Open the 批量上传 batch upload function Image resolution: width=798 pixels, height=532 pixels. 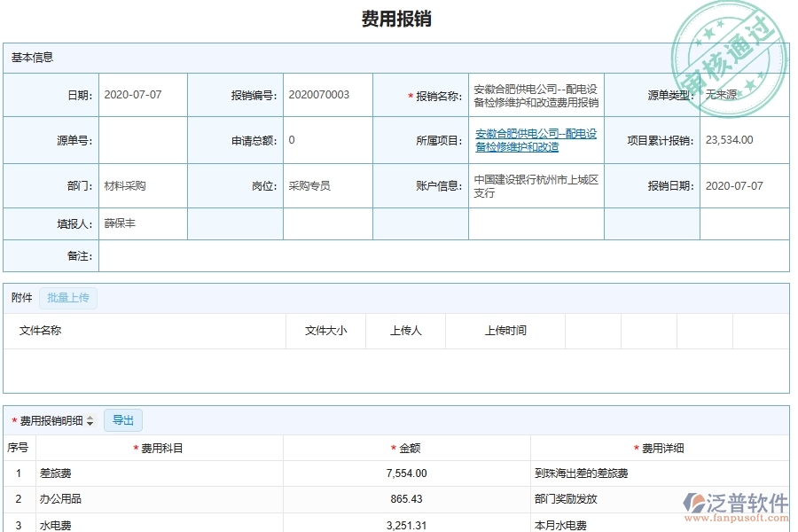click(68, 298)
